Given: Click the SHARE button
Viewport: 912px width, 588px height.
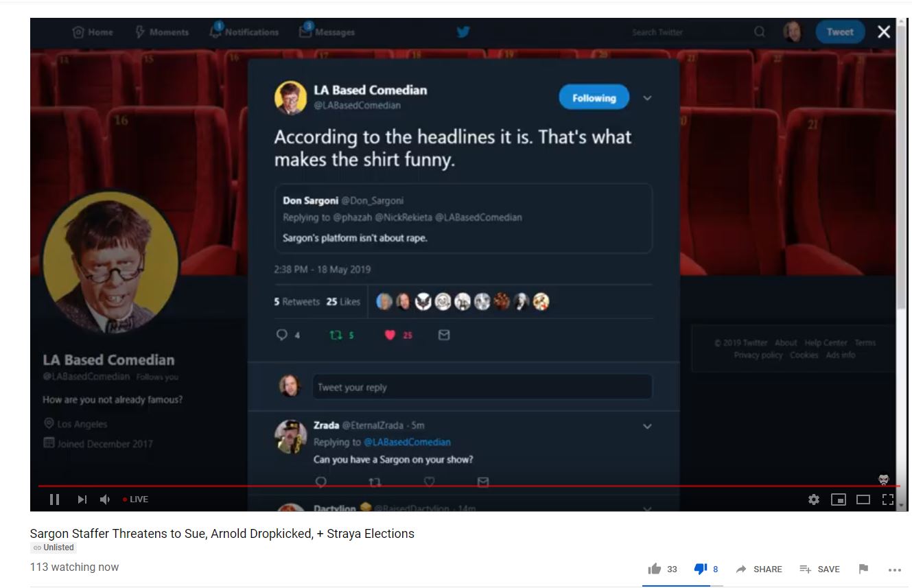Looking at the screenshot, I should click(759, 569).
